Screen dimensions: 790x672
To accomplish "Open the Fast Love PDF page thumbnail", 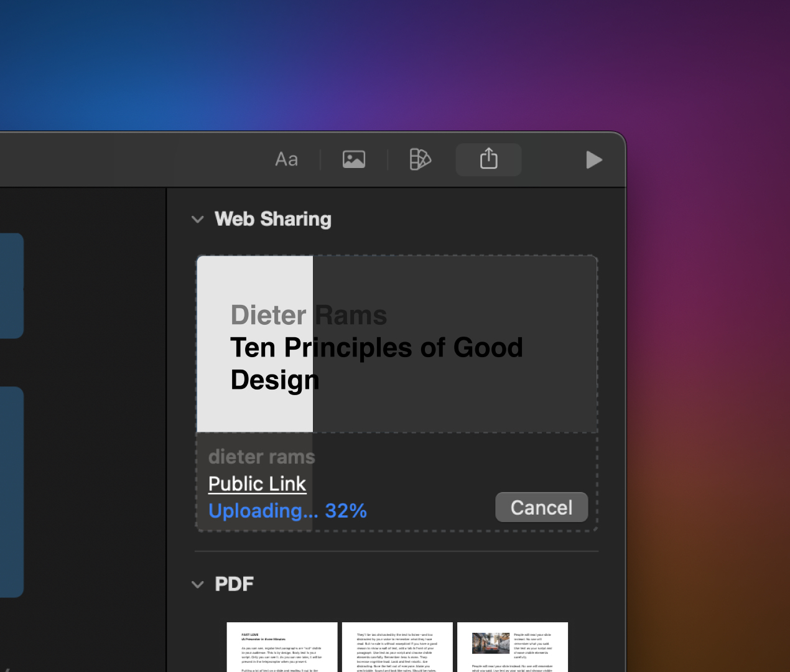I will click(282, 646).
